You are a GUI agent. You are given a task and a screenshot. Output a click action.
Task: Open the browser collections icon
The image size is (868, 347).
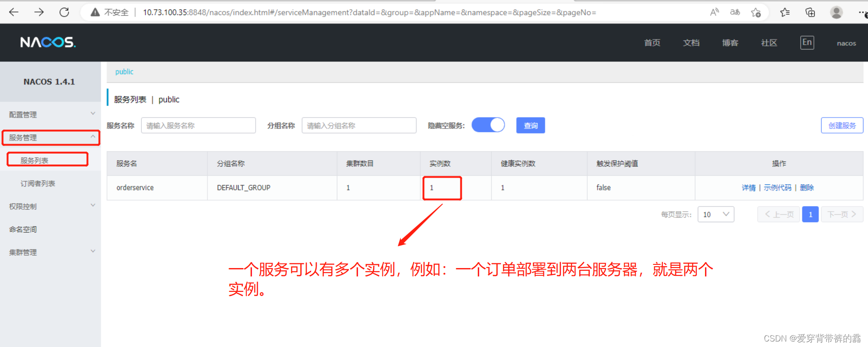tap(810, 12)
